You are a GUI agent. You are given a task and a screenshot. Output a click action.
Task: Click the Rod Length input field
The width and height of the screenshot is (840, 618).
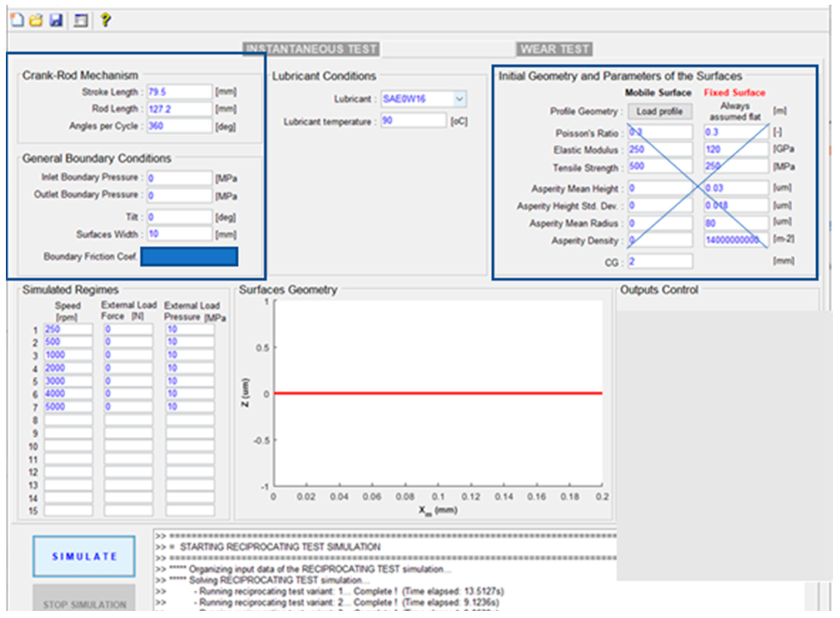pos(179,109)
